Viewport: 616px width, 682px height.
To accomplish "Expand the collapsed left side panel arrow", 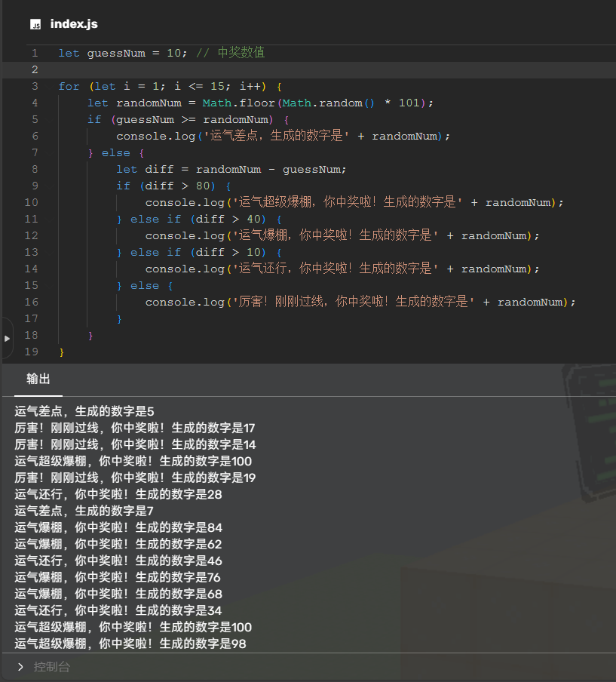I will pos(7,338).
